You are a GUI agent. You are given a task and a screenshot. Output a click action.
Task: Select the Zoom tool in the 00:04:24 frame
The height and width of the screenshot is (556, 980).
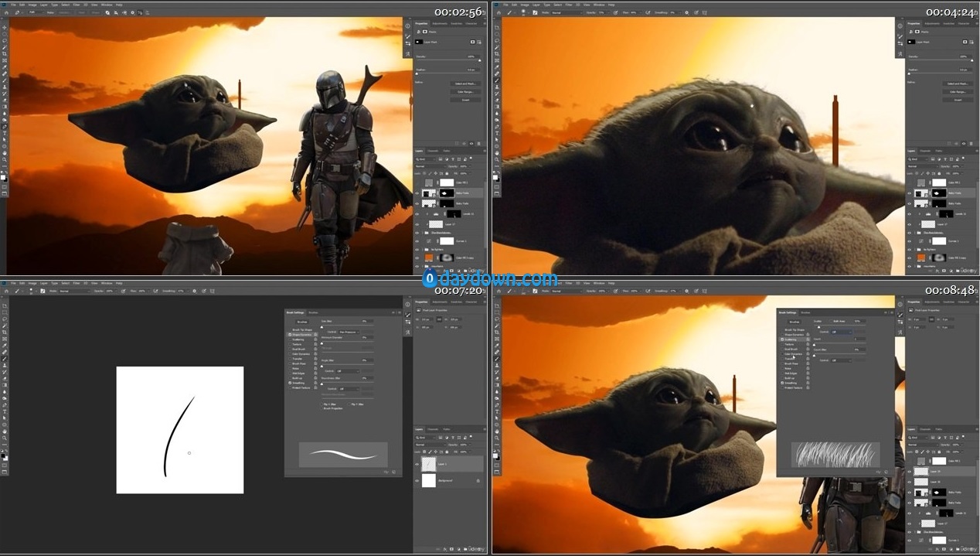(496, 159)
